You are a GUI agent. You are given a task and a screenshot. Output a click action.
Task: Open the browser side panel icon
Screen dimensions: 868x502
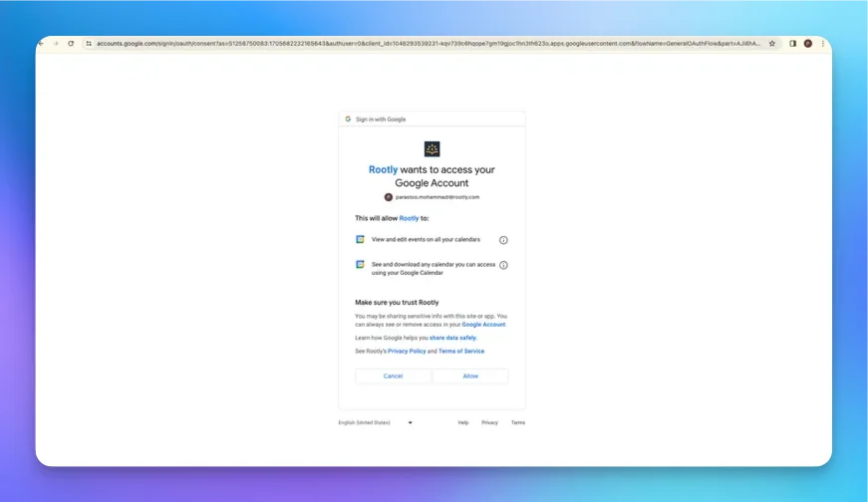click(792, 43)
